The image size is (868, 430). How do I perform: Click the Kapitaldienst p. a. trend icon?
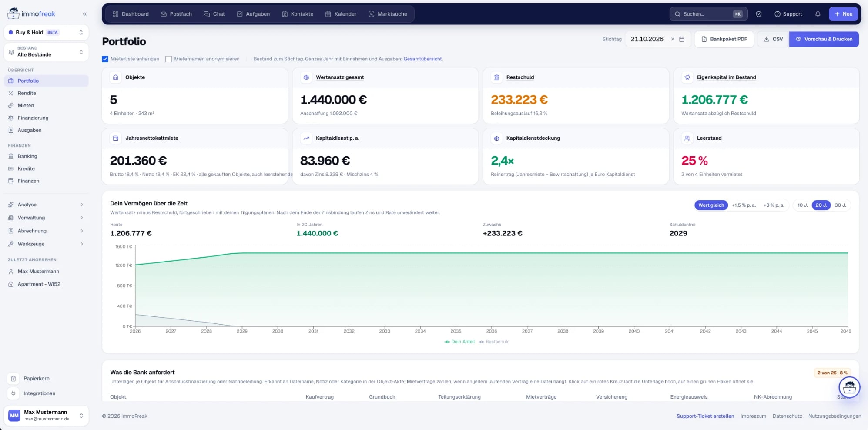[x=306, y=138]
